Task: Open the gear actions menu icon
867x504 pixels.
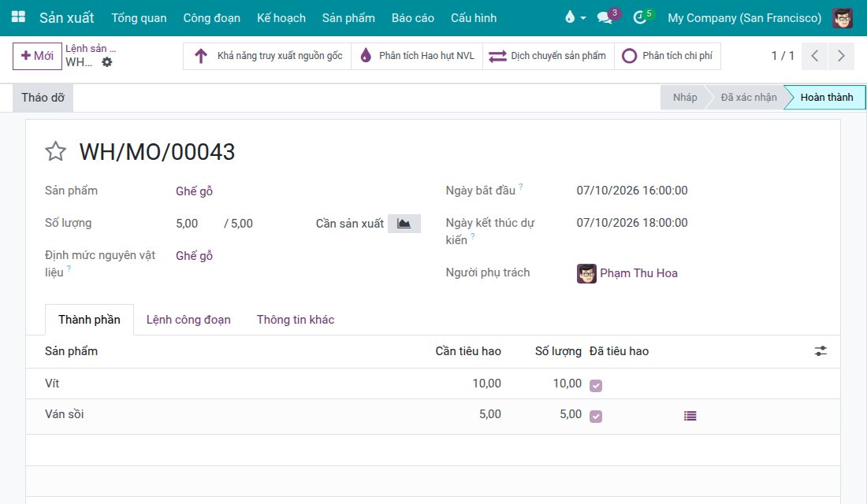Action: pos(106,62)
